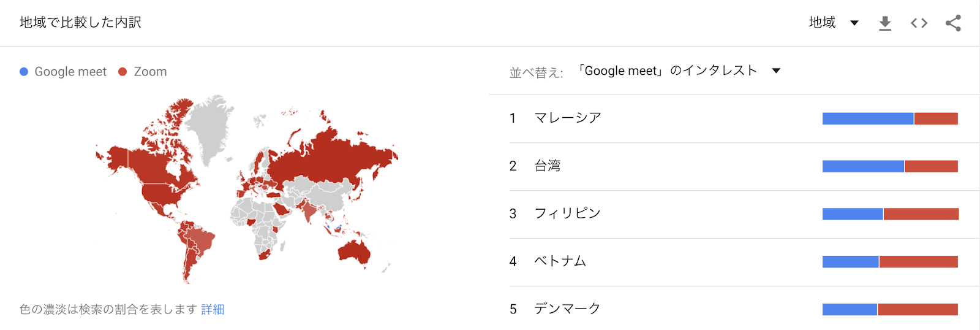Click the share icon

point(953,23)
